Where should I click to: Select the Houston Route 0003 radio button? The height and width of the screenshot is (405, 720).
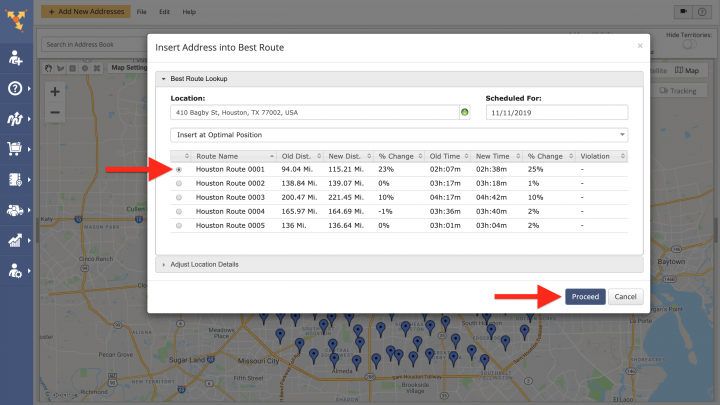[179, 198]
